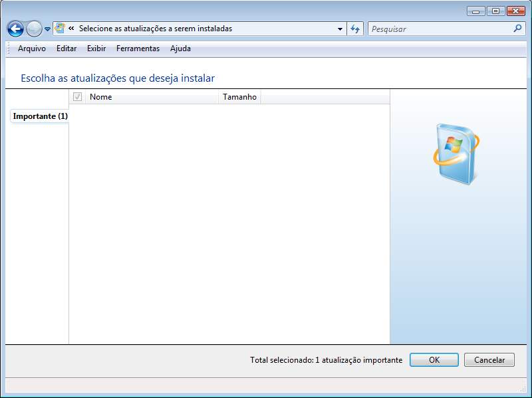Open the Editar menu

(x=66, y=49)
